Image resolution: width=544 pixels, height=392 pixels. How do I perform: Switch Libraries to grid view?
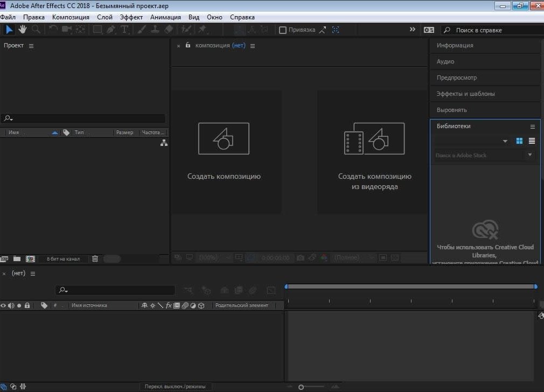[x=519, y=141]
